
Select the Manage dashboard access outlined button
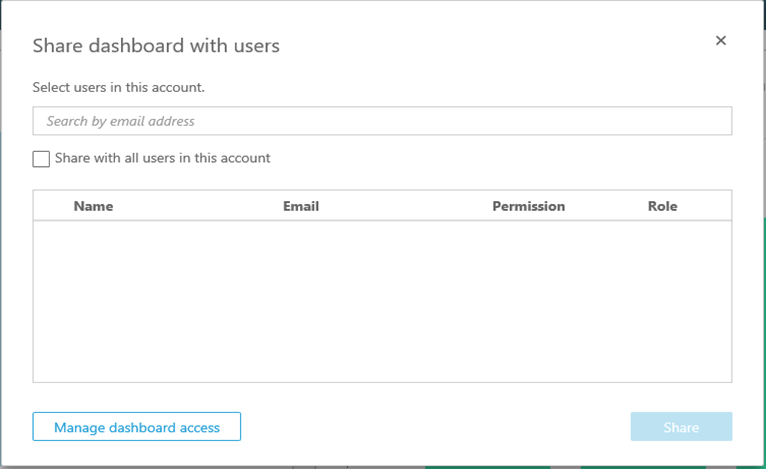[x=137, y=426]
